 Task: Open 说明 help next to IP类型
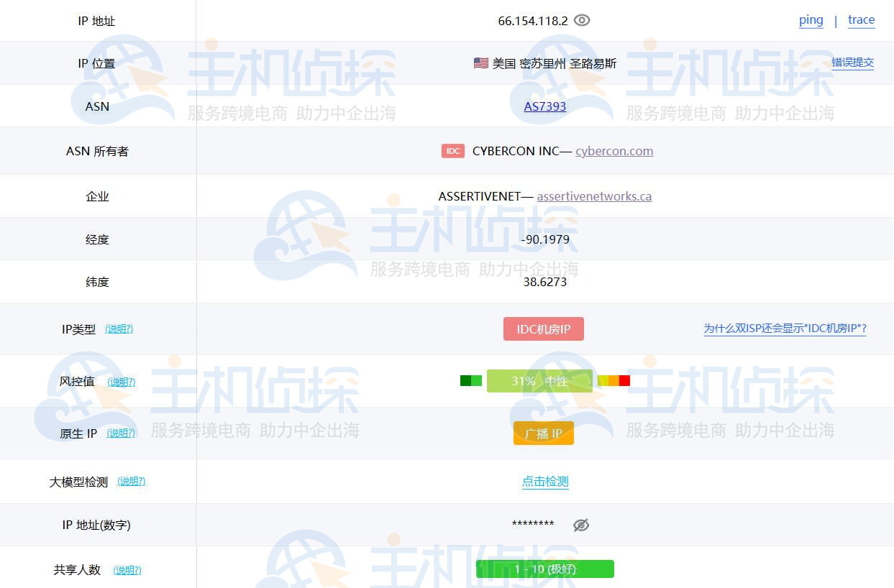[119, 329]
